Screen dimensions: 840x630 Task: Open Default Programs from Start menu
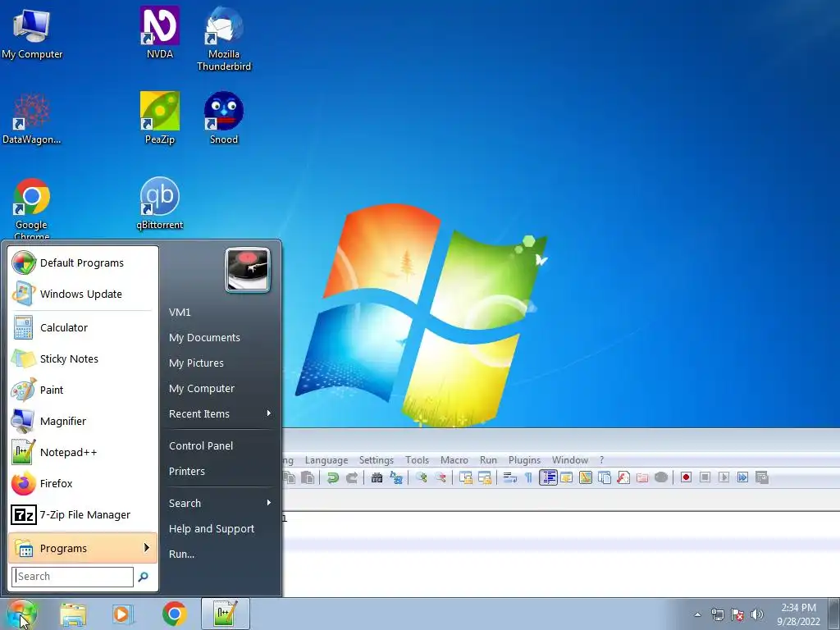(x=83, y=263)
